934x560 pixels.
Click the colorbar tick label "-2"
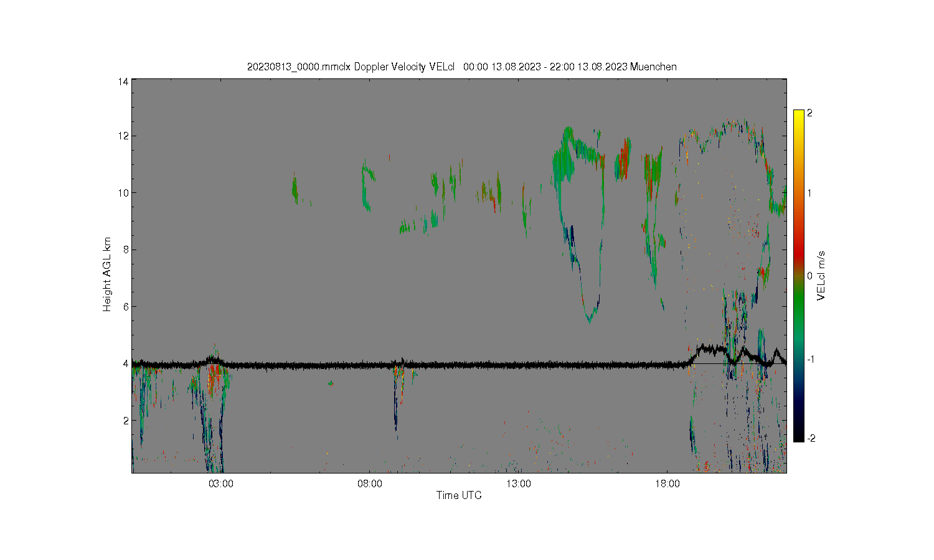811,439
